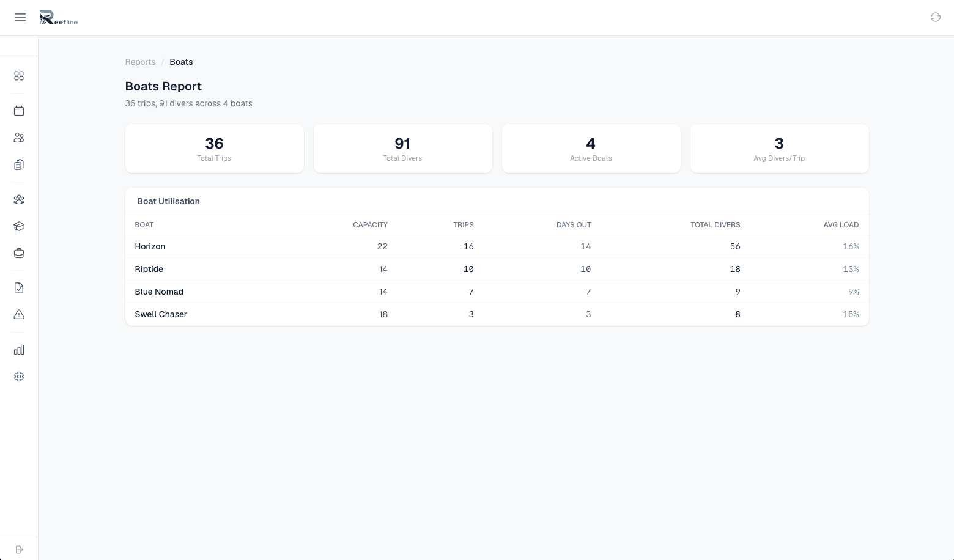Click the logout icon at sidebar bottom
The height and width of the screenshot is (560, 954).
(19, 550)
